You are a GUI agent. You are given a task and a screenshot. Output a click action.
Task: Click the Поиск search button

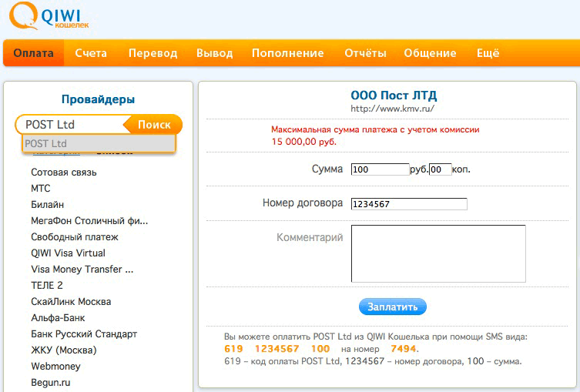(154, 125)
